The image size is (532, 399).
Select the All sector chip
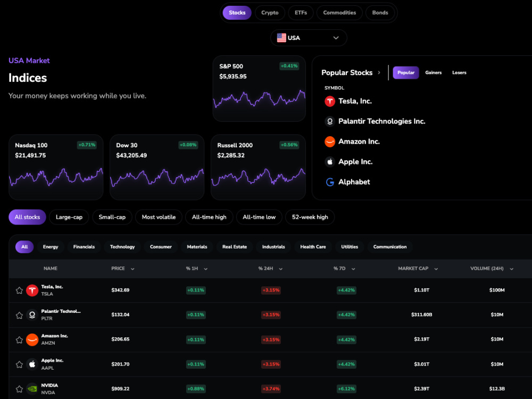[x=24, y=247]
